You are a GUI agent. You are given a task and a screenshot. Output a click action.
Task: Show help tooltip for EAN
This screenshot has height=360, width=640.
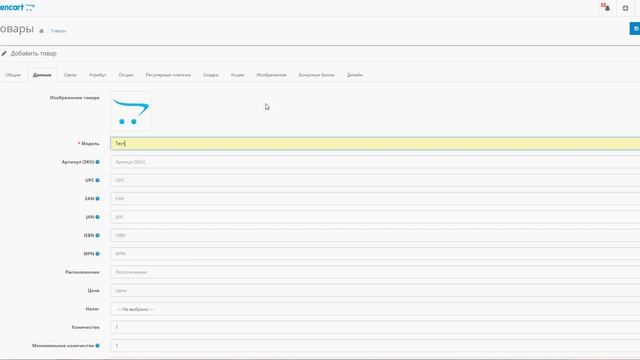tap(98, 199)
